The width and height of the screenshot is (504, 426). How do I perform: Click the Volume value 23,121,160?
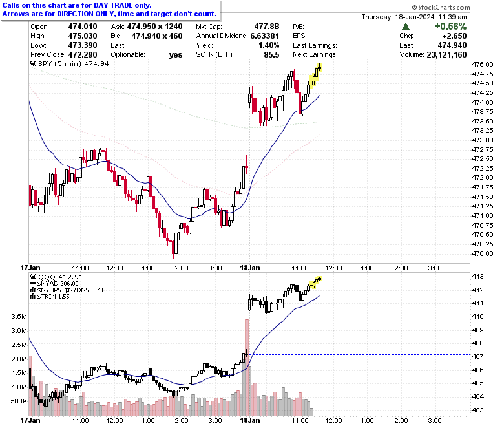(x=446, y=55)
